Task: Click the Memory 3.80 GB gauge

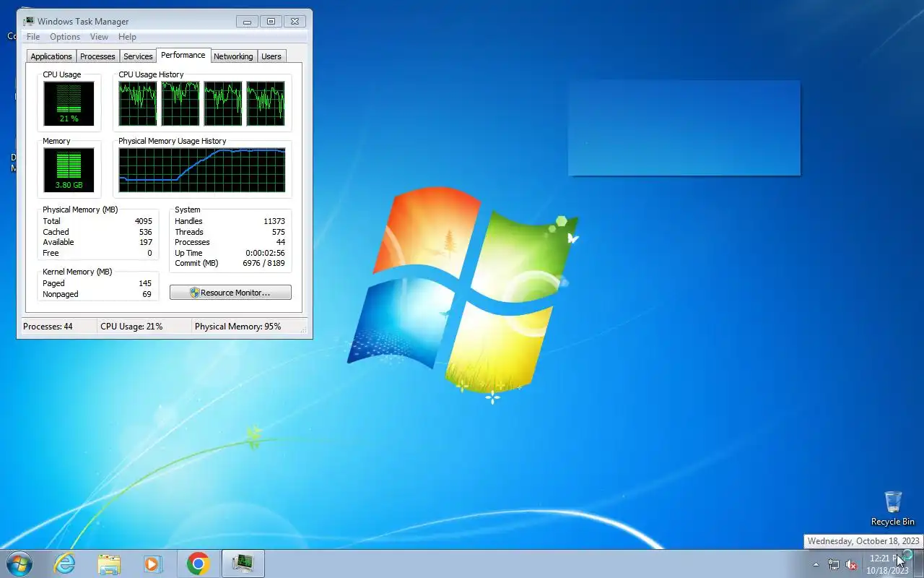Action: point(69,170)
